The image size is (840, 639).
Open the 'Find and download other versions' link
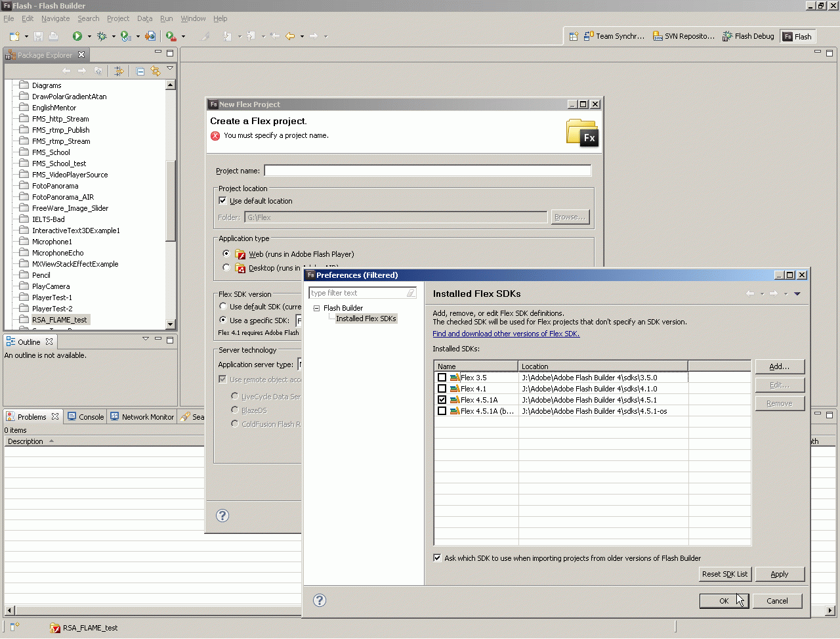(506, 334)
